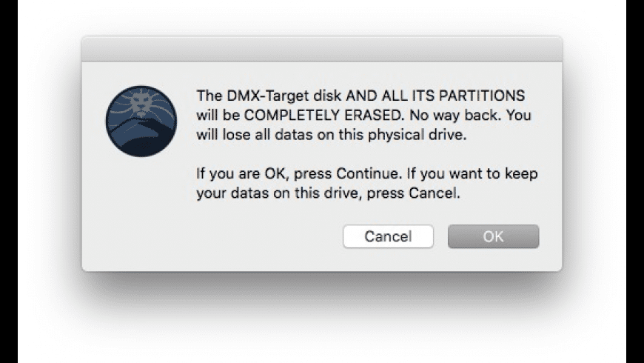Click the lion application icon in dialog
Screen dimensions: 644x363
click(141, 121)
